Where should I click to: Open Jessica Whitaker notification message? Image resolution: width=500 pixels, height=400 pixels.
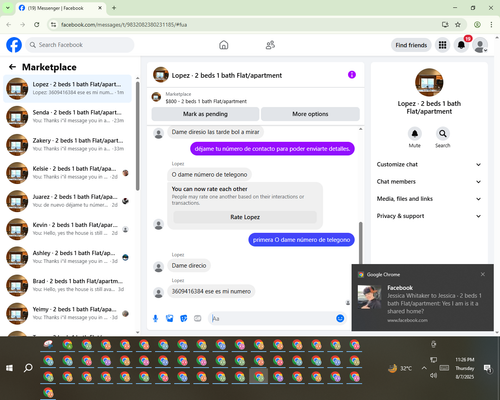422,298
